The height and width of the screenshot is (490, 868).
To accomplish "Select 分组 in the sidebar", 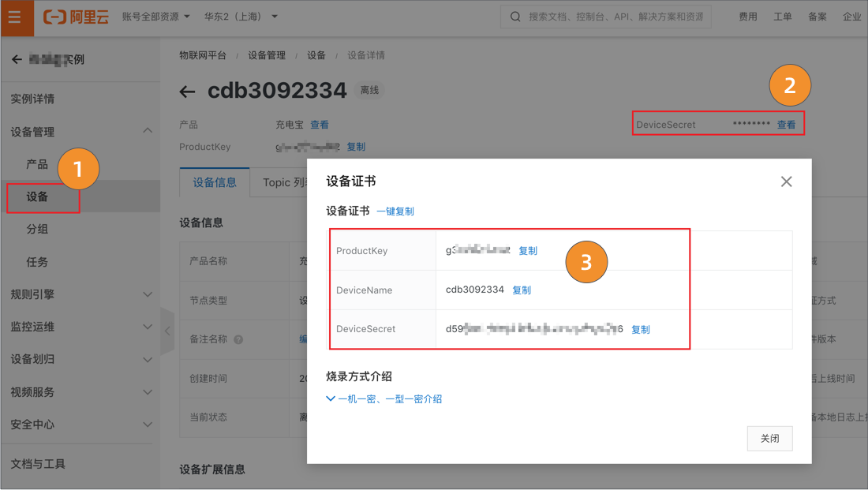I will (x=37, y=230).
